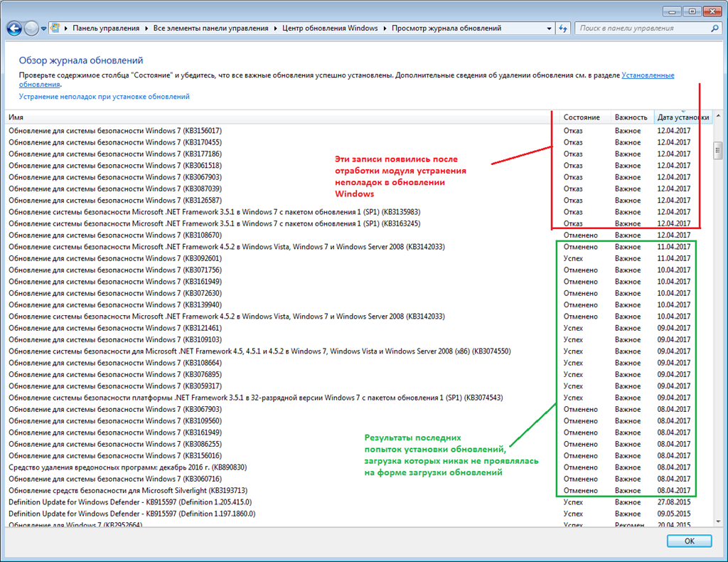Open 'Устранение неполадок при установке обновлений' link
This screenshot has height=562, width=728.
click(x=104, y=97)
